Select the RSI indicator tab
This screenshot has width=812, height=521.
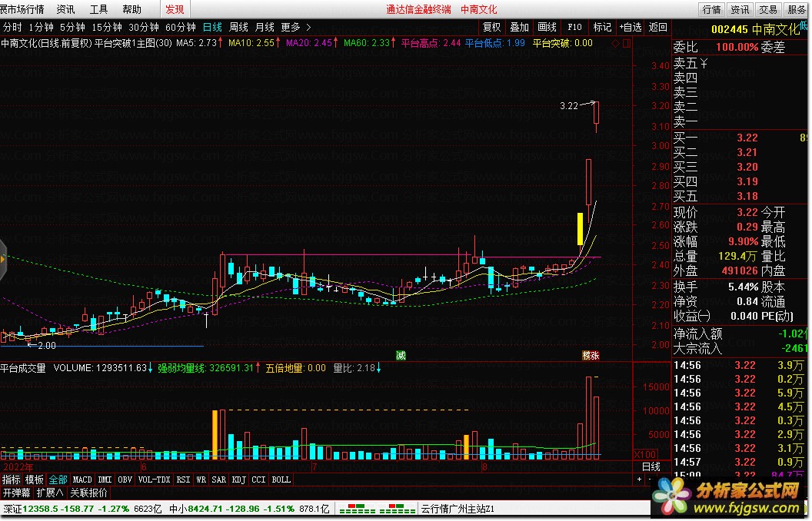pyautogui.click(x=183, y=480)
